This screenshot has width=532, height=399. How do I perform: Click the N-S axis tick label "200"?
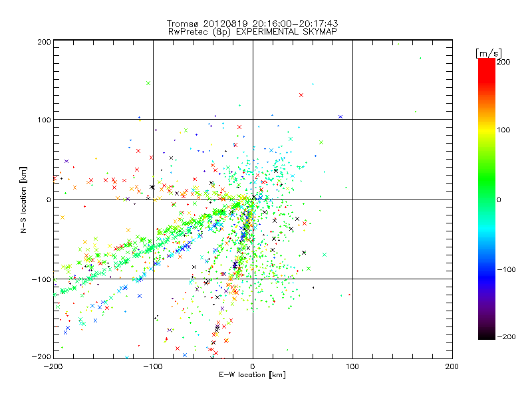[x=44, y=42]
